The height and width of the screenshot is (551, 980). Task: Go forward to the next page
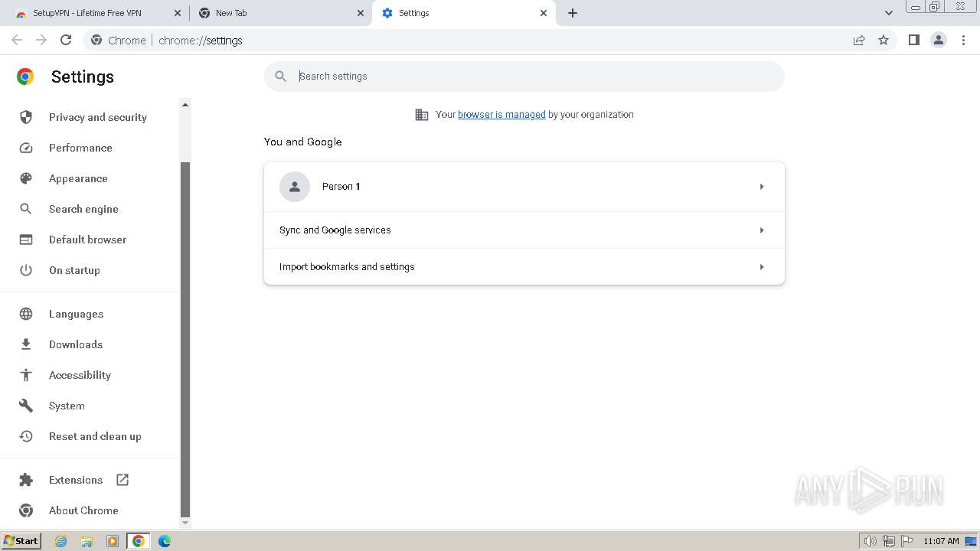41,40
